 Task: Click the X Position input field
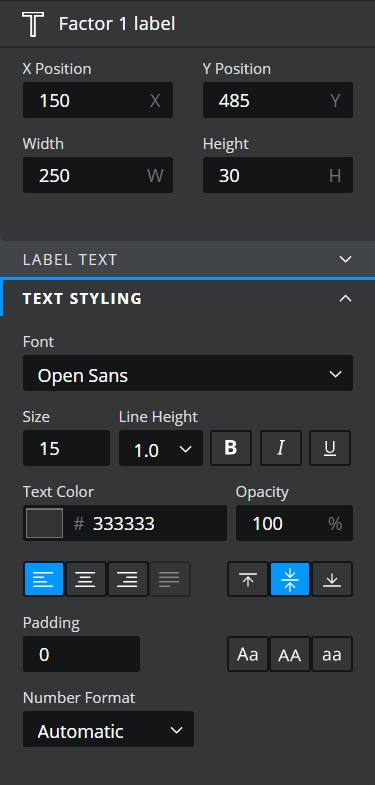(98, 100)
